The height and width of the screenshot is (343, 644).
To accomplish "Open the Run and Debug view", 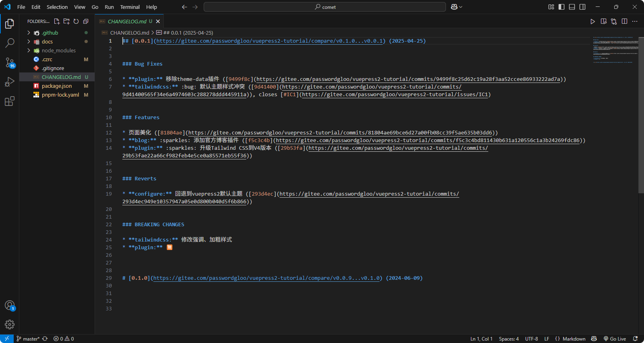I will pyautogui.click(x=10, y=82).
